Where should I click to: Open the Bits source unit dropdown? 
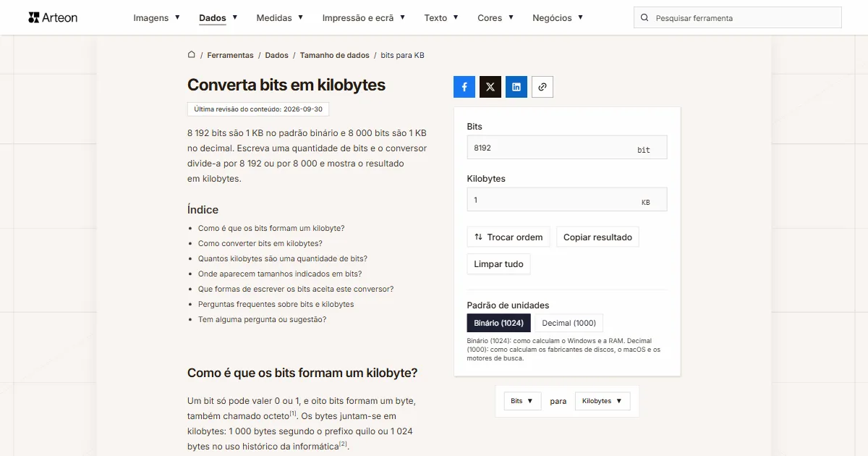(x=522, y=401)
